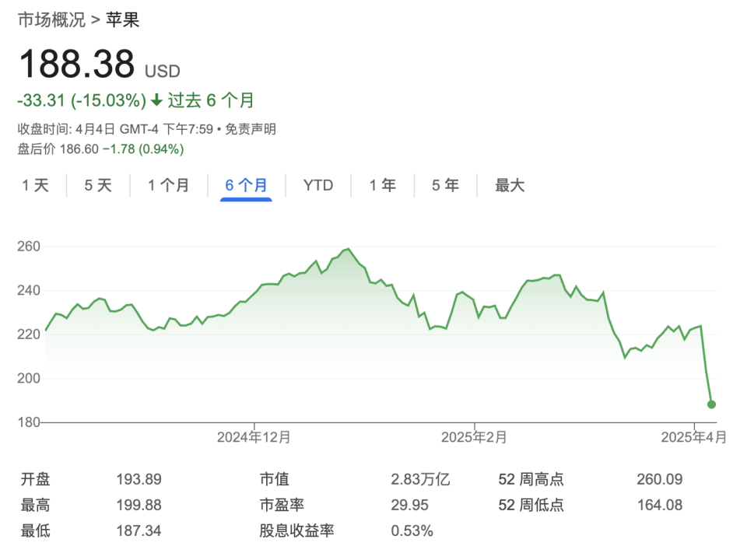The height and width of the screenshot is (560, 747).
Task: Click the 股息收益率 label
Action: pyautogui.click(x=296, y=530)
